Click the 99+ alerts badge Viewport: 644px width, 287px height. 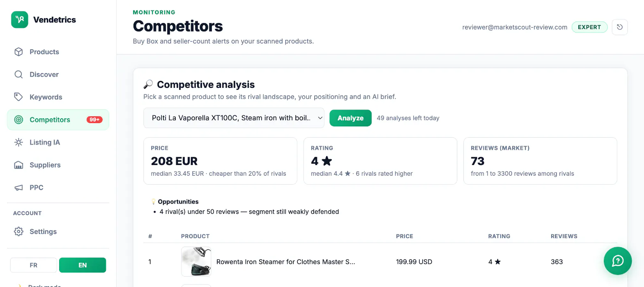point(94,119)
